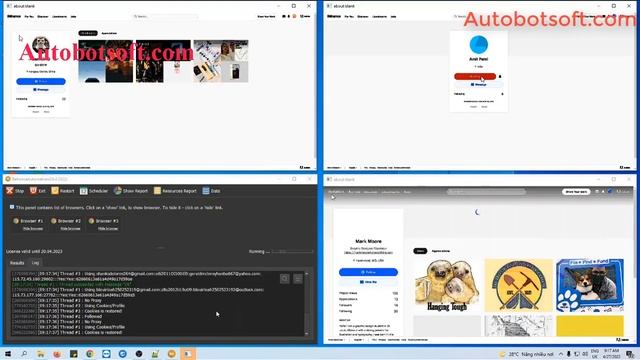This screenshot has width=640, height=360.
Task: Click the log scrollbar down arrow
Action: pos(307,333)
